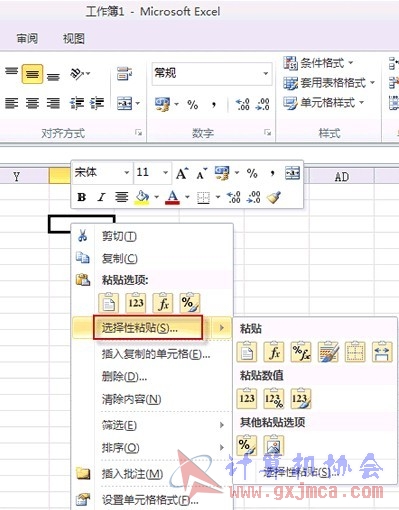This screenshot has height=510, width=399.
Task: Choose Paste Formulas fx icon in submenu
Action: (274, 352)
